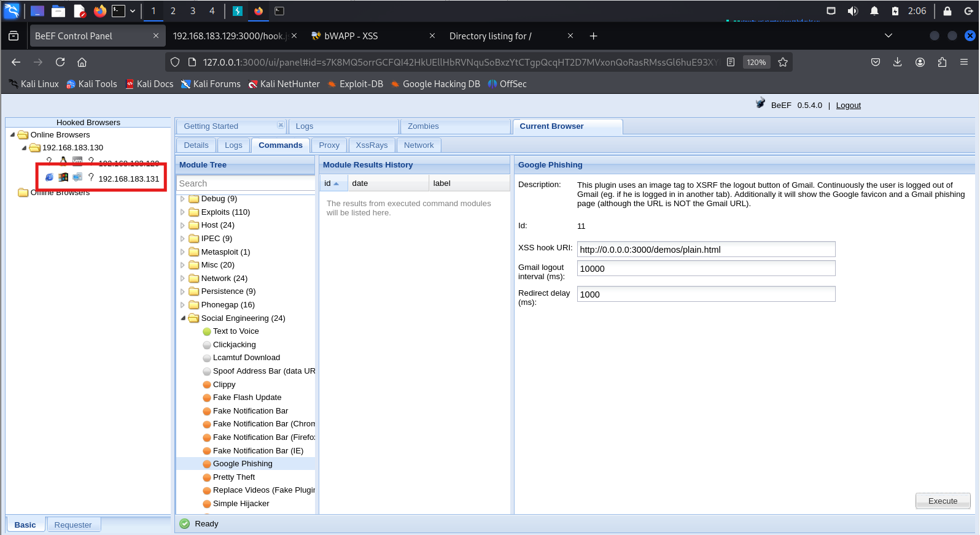Open the terminal emulator in the panel
980x535 pixels.
(119, 10)
